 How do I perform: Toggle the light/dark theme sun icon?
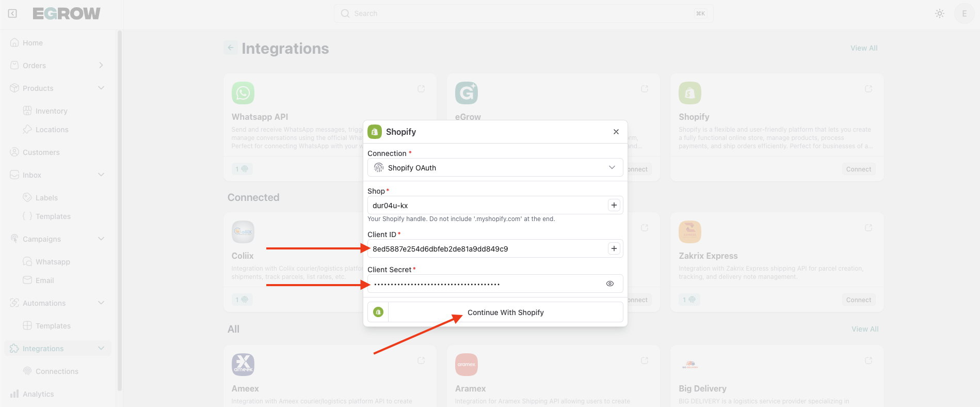(940, 13)
